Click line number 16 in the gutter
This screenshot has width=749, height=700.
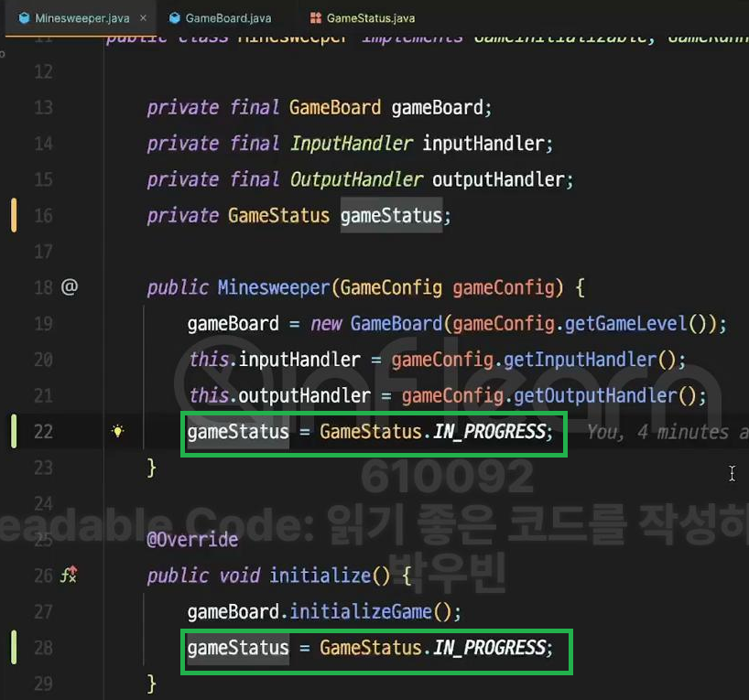(x=43, y=216)
